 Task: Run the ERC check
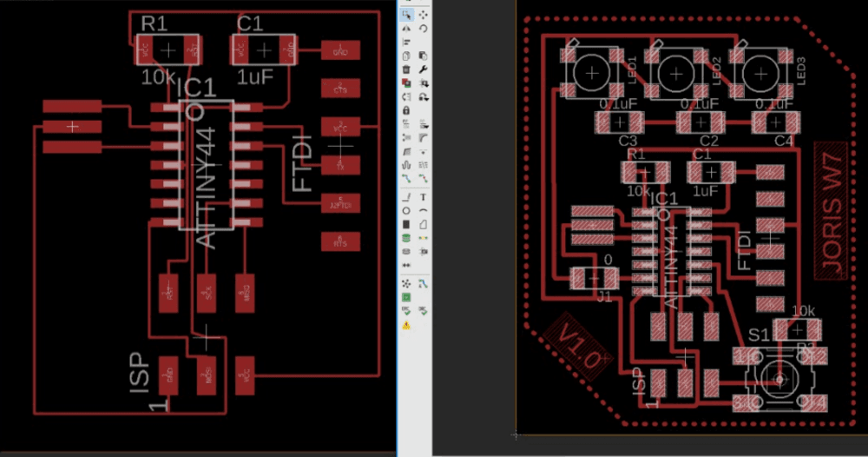(x=406, y=311)
